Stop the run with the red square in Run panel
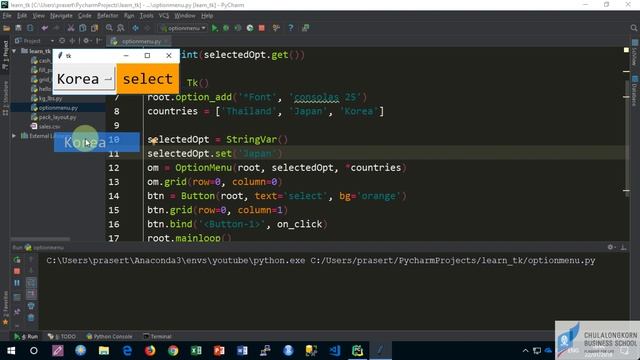This screenshot has width=640, height=360. pyautogui.click(x=17, y=271)
